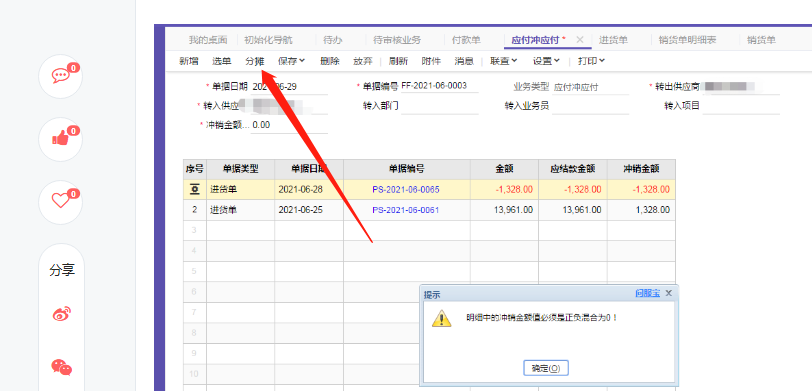Click 放弃 in the toolbar
This screenshot has width=812, height=391.
click(362, 61)
